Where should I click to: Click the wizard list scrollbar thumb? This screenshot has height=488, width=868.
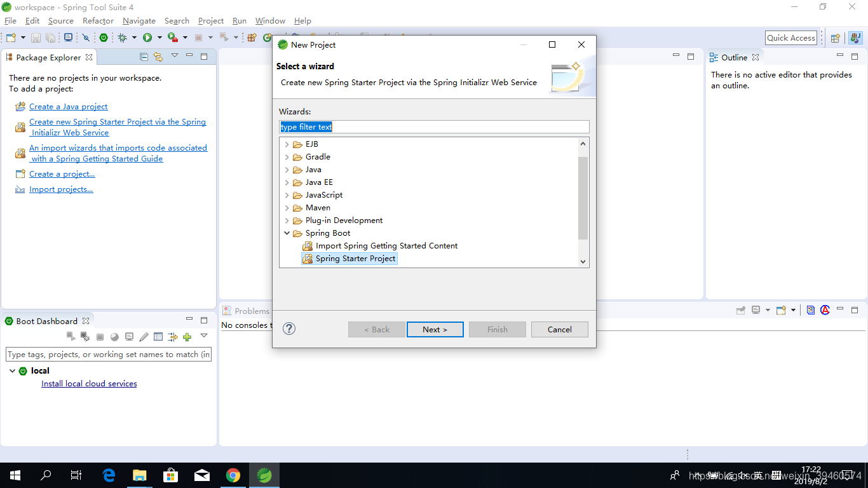pyautogui.click(x=583, y=198)
